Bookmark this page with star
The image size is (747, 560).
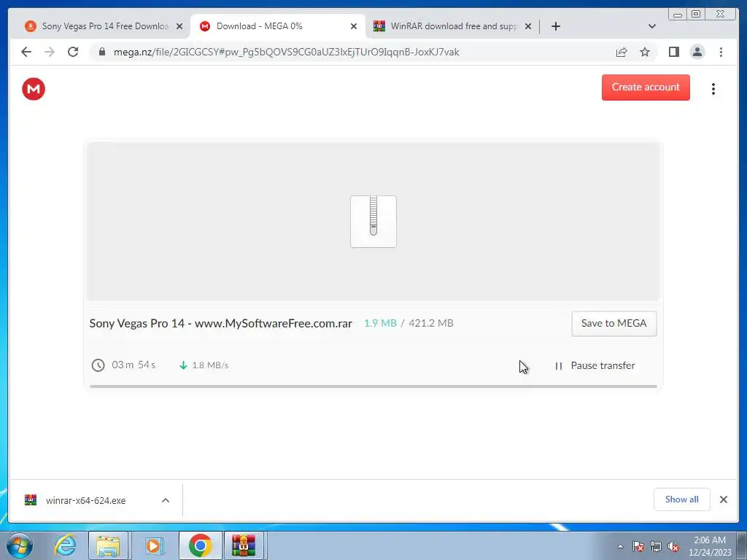click(645, 52)
